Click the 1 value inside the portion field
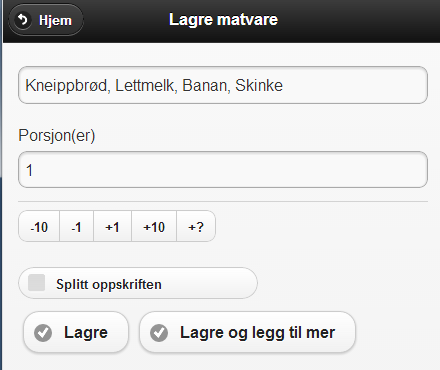 pyautogui.click(x=30, y=170)
